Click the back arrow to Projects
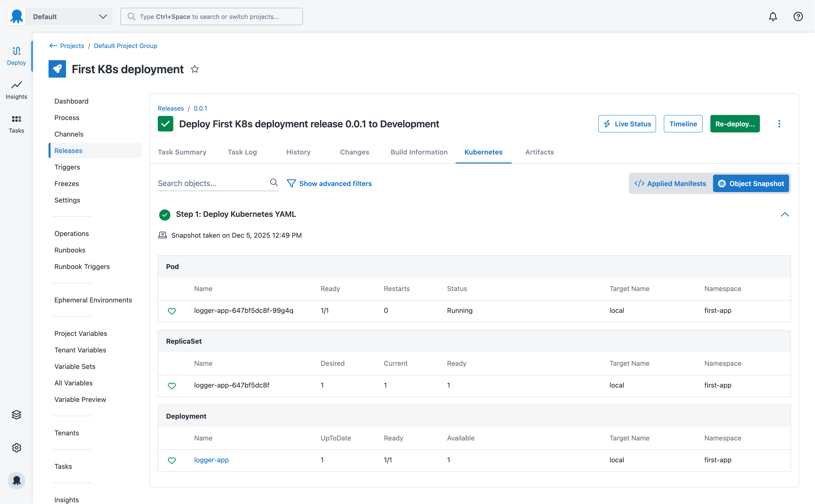 click(53, 46)
